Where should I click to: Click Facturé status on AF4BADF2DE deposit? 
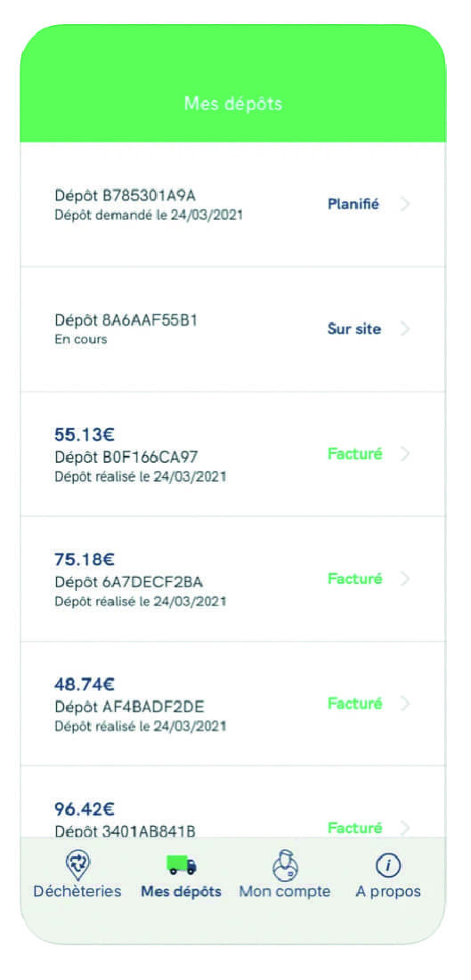(x=354, y=704)
